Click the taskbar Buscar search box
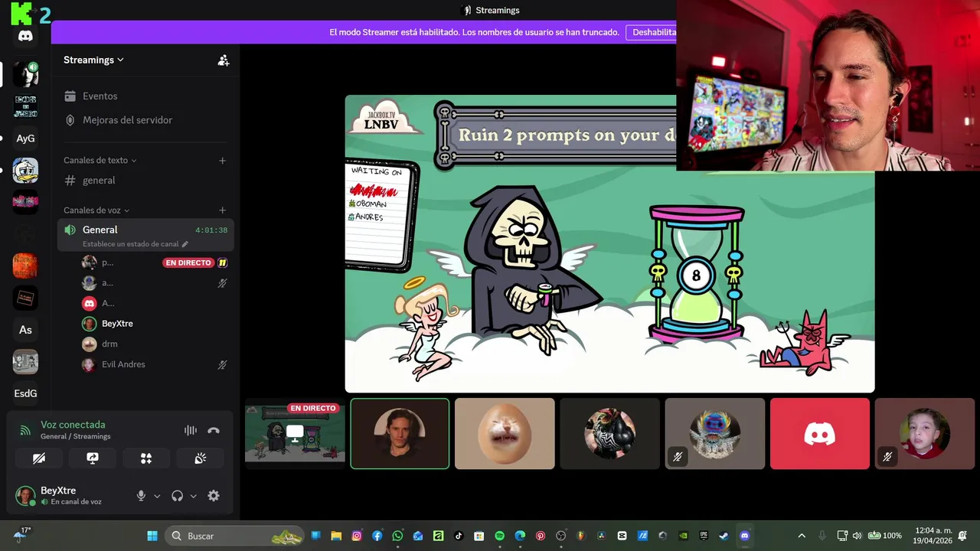 234,536
